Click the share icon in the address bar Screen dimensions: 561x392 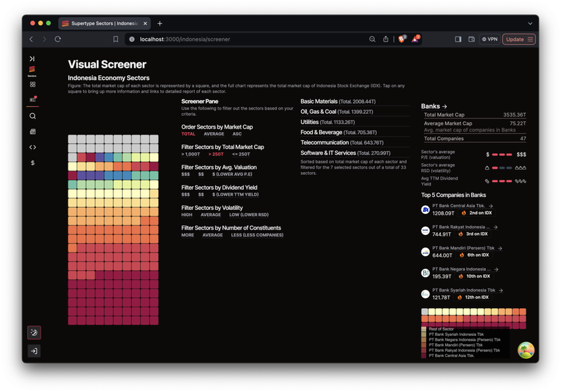[x=386, y=39]
